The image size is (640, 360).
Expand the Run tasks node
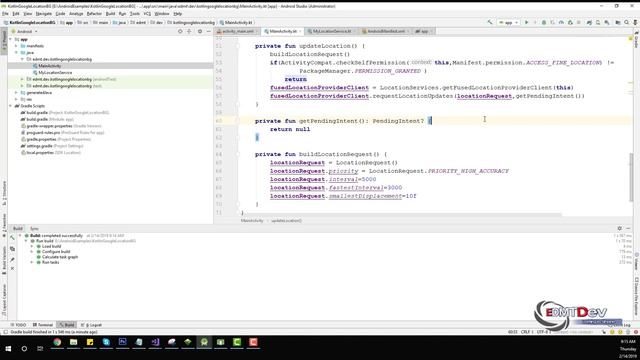(x=32, y=262)
